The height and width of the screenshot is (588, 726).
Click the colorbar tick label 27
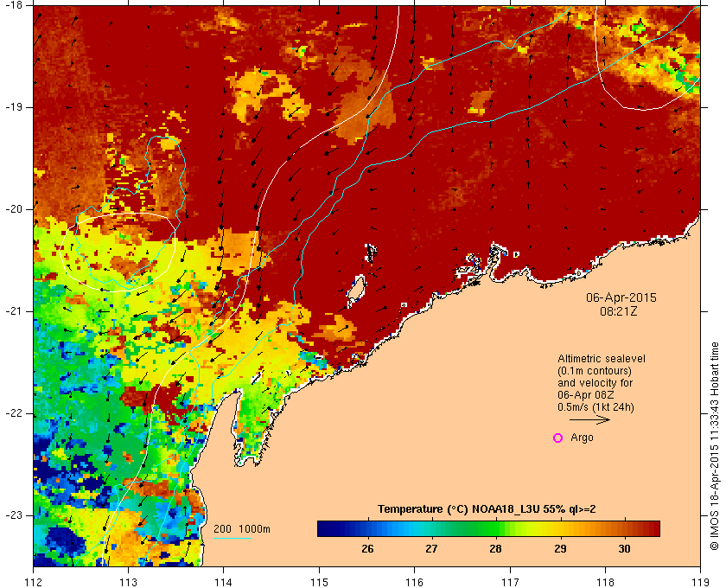point(431,548)
